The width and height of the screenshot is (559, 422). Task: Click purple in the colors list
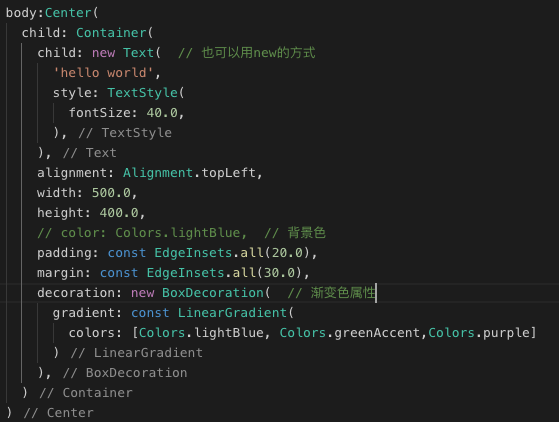point(506,333)
